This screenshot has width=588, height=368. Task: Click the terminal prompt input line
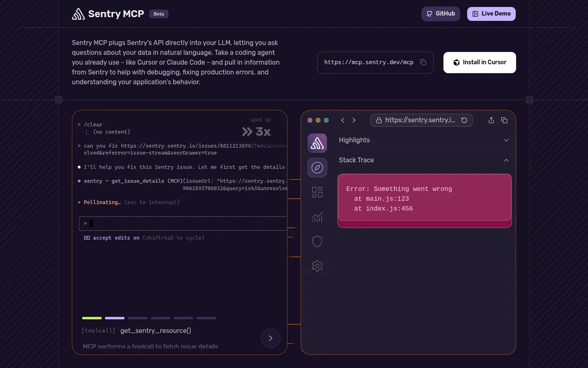[x=183, y=223]
